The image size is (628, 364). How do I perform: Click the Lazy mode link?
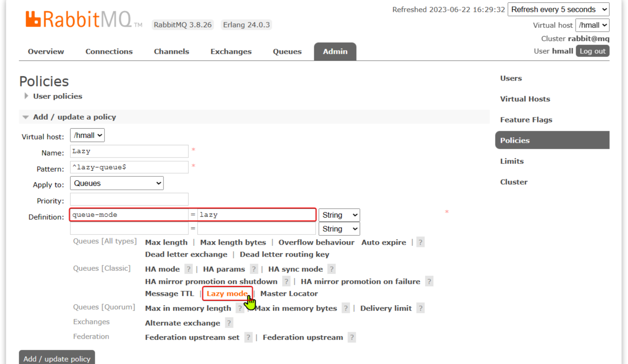click(227, 293)
